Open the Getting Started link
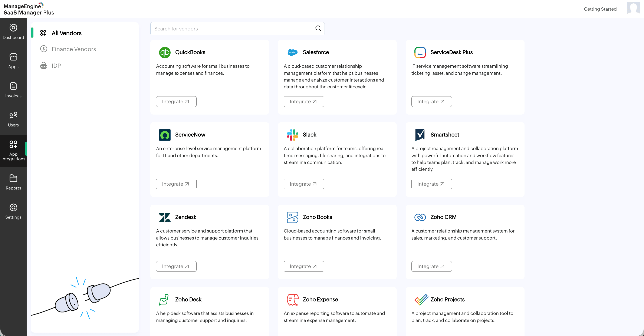644x336 pixels. point(600,9)
